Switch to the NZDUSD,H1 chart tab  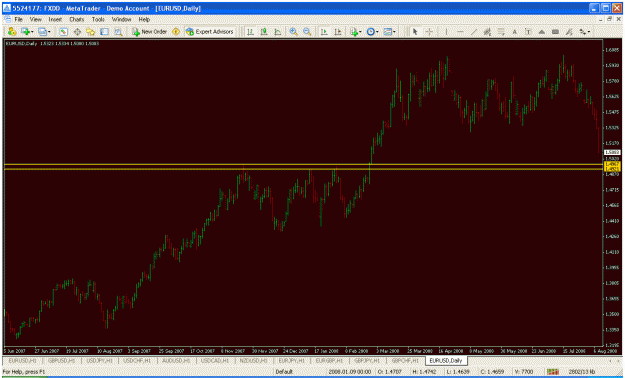254,360
